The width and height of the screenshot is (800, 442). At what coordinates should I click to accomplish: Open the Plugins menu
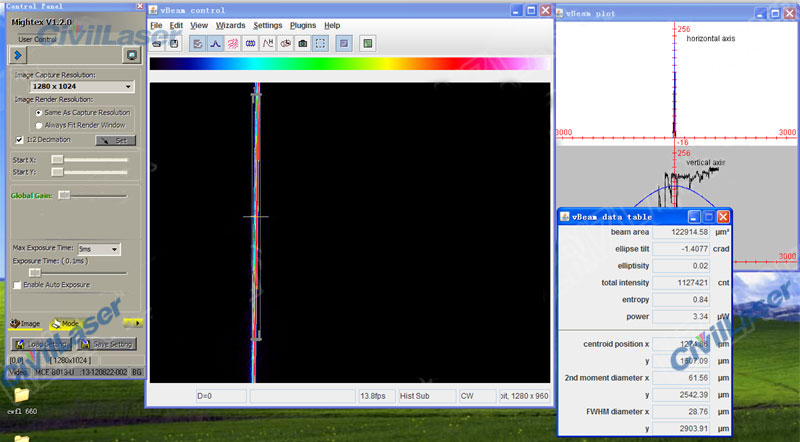[x=302, y=24]
